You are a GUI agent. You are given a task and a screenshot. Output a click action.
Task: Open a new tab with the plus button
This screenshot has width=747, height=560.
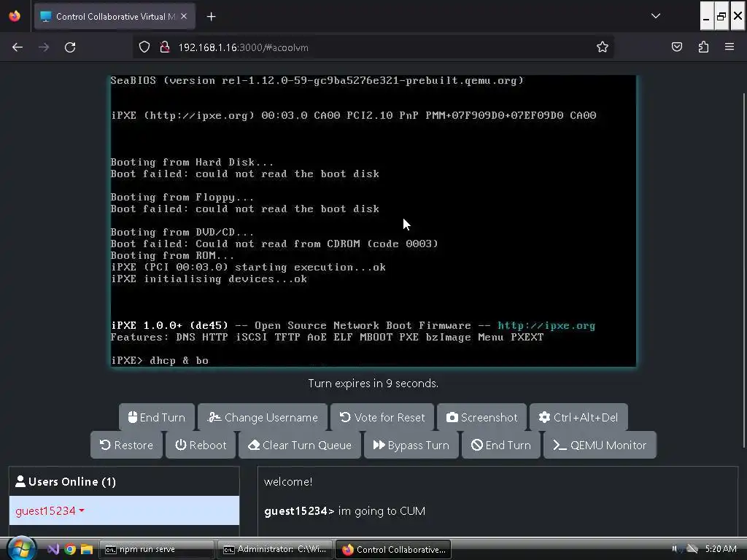point(211,17)
